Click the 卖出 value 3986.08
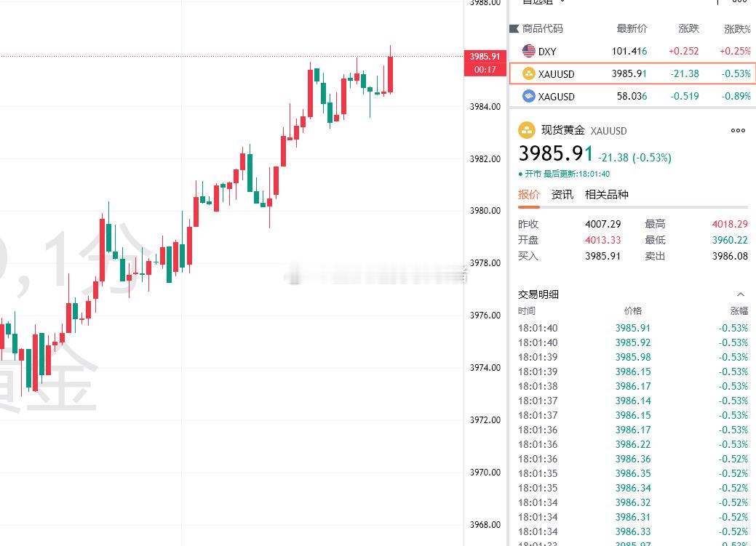 730,256
